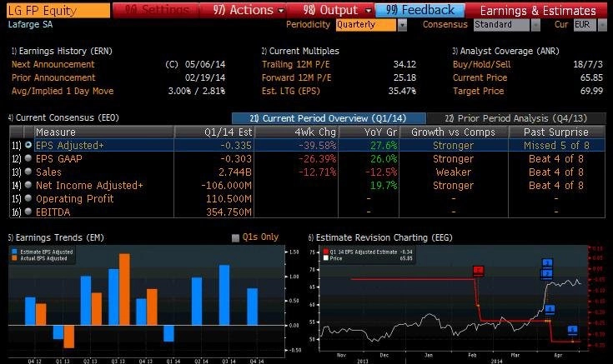Click the Avg/Implied 1 Day Move value
This screenshot has width=613, height=364.
197,91
